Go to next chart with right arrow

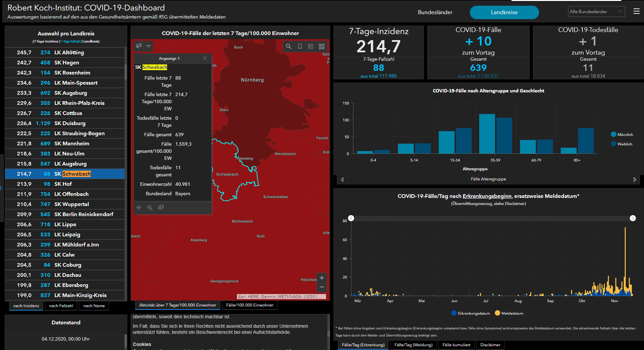(635, 179)
